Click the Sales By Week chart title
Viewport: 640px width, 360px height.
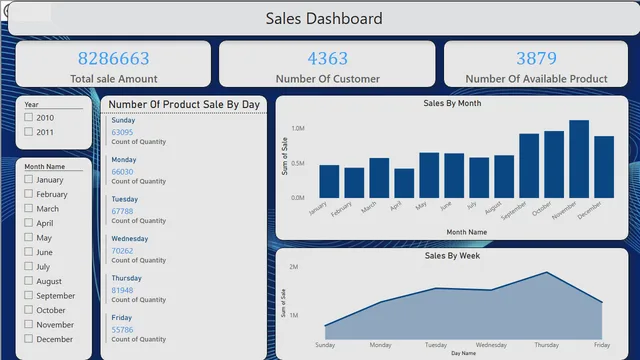point(452,256)
